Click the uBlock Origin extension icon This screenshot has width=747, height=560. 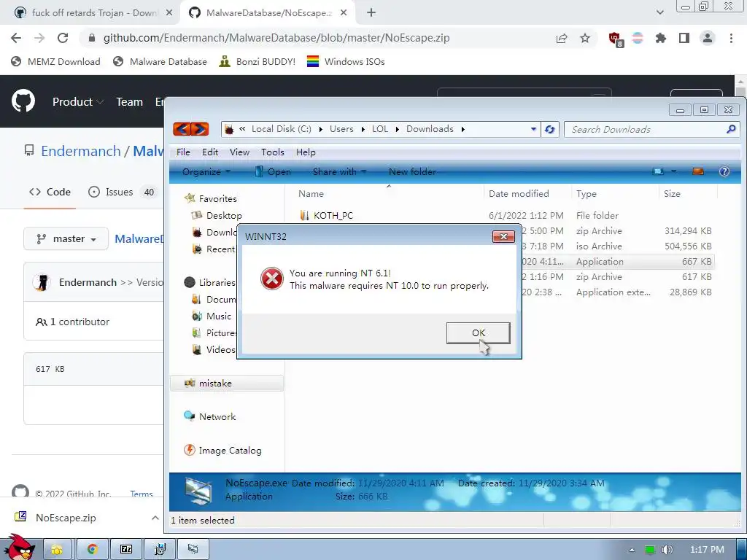pyautogui.click(x=616, y=39)
